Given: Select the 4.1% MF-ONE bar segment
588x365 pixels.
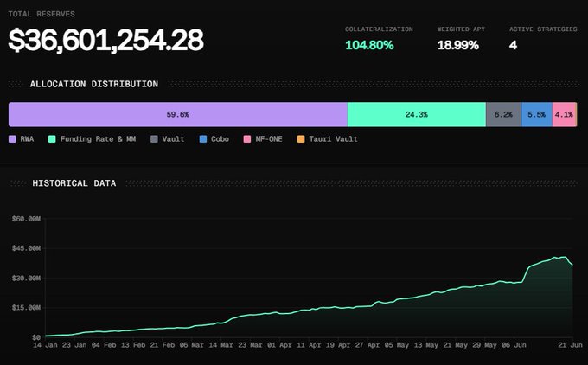Looking at the screenshot, I should pos(564,114).
